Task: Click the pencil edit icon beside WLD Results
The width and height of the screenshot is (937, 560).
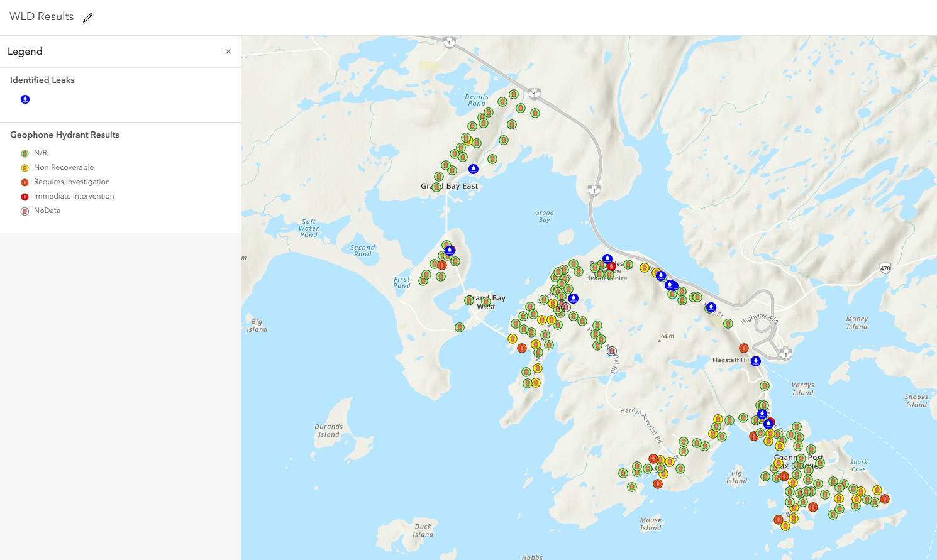Action: [88, 18]
